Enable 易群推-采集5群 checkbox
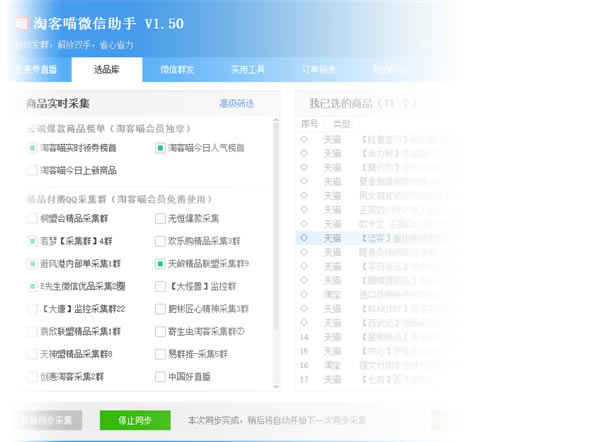 click(x=160, y=354)
